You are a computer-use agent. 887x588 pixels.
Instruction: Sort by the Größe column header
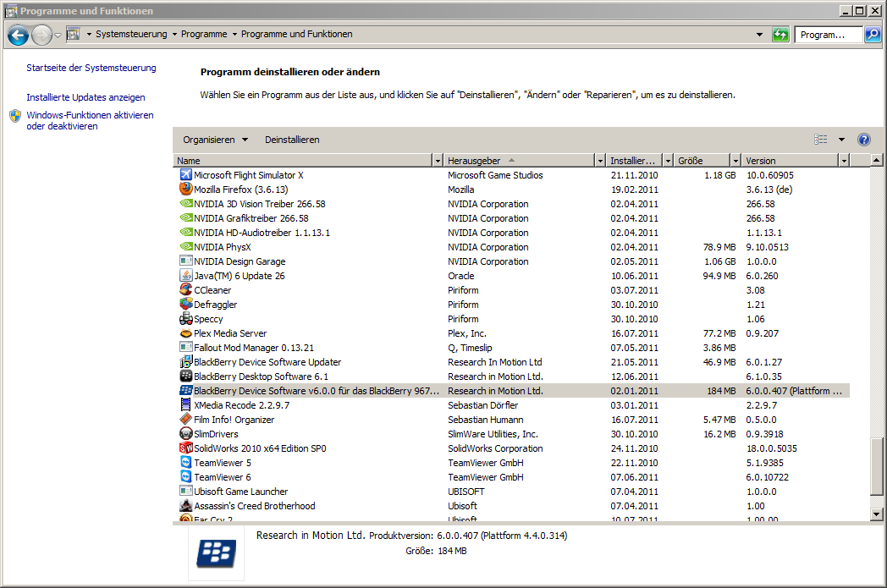pos(702,161)
